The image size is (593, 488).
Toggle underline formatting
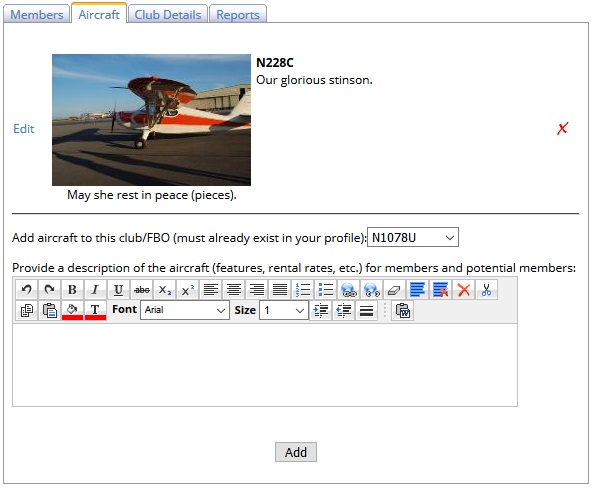click(118, 290)
